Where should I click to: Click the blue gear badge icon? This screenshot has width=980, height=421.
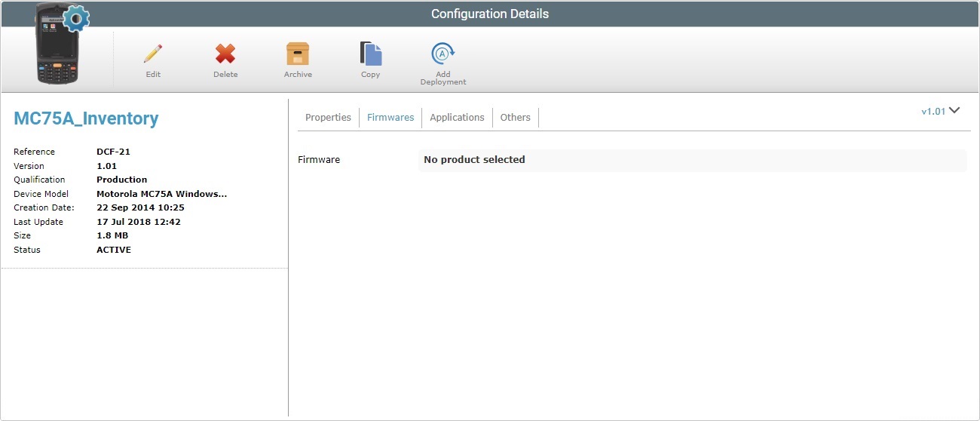tap(75, 18)
